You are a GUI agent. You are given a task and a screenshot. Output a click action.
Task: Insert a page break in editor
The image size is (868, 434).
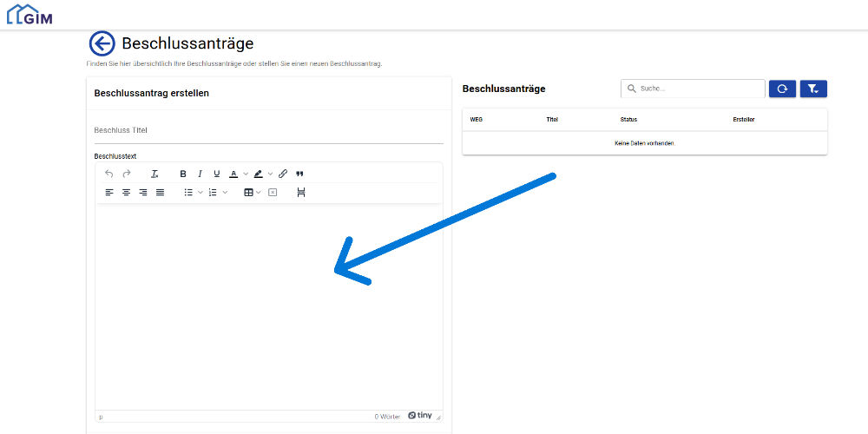pyautogui.click(x=301, y=192)
